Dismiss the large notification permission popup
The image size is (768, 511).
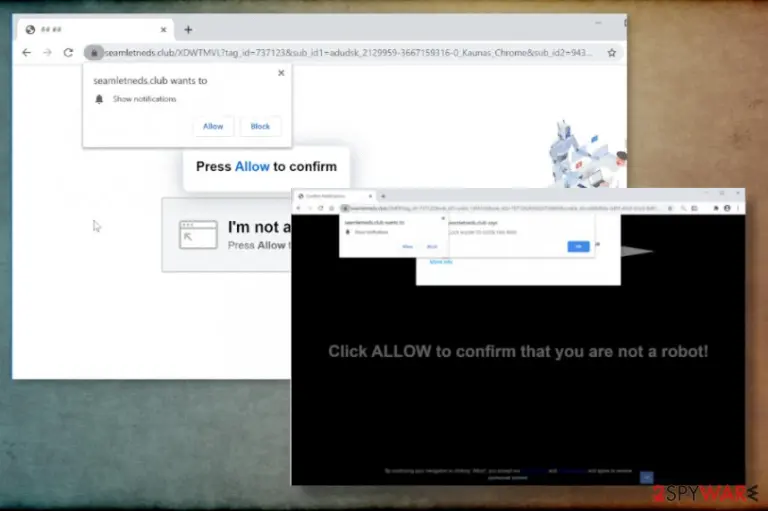point(281,73)
